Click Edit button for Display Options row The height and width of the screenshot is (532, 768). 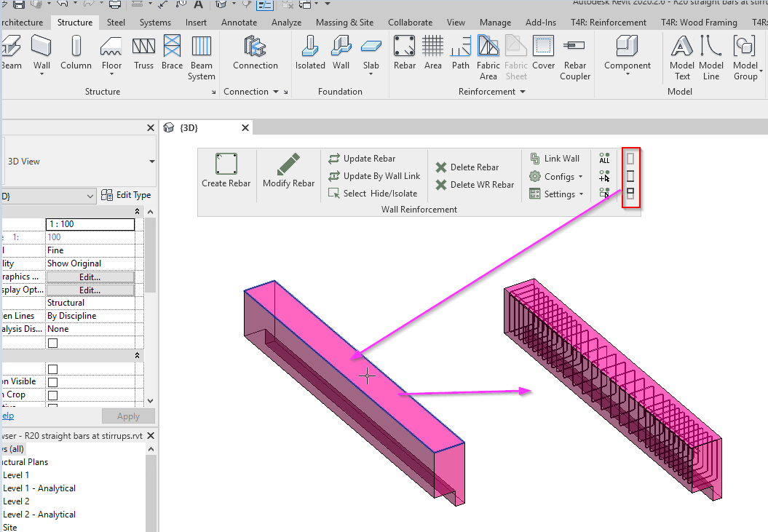tap(90, 290)
